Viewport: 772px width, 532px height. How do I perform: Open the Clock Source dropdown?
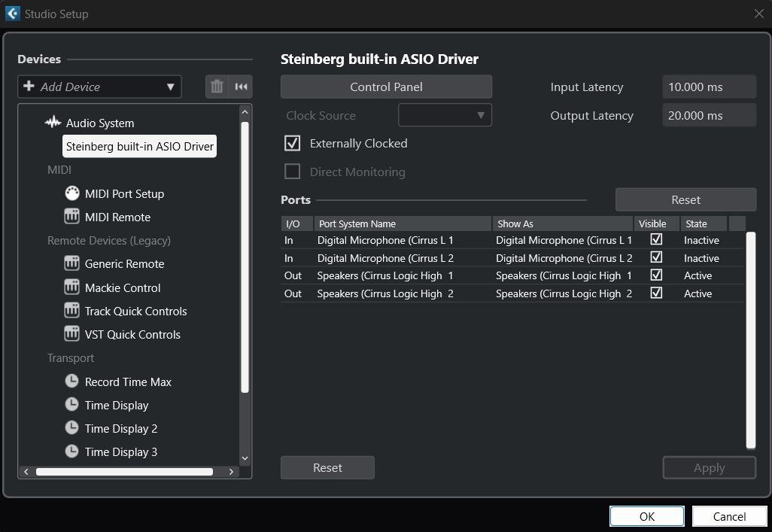445,115
